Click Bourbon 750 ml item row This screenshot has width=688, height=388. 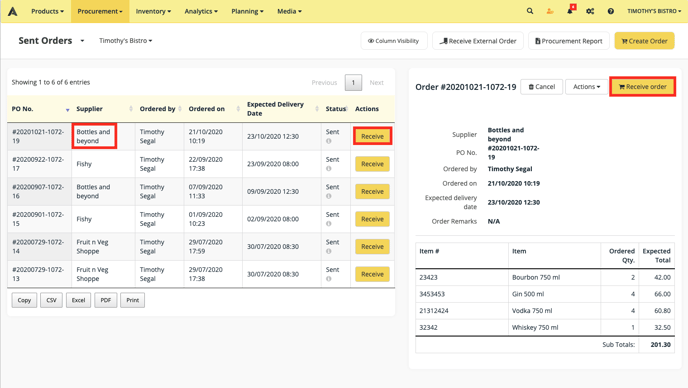545,277
